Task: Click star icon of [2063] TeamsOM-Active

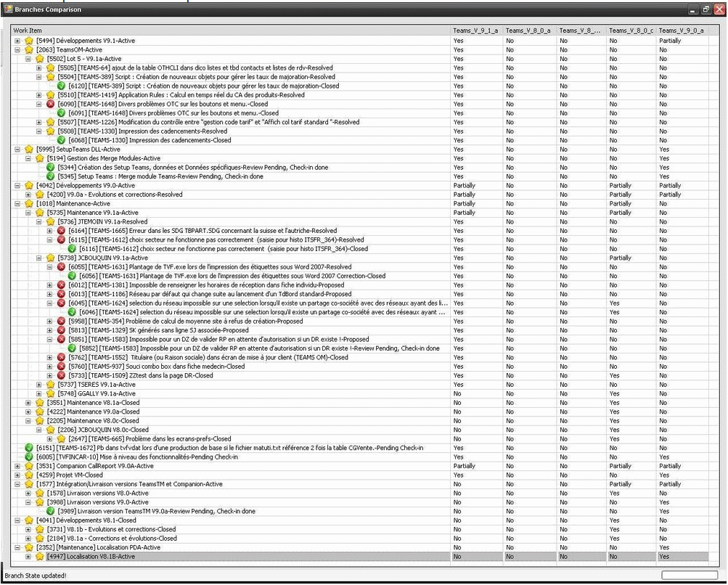Action: [29, 49]
